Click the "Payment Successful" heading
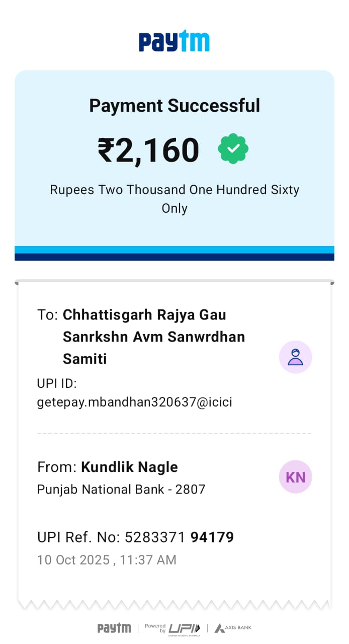 175,106
